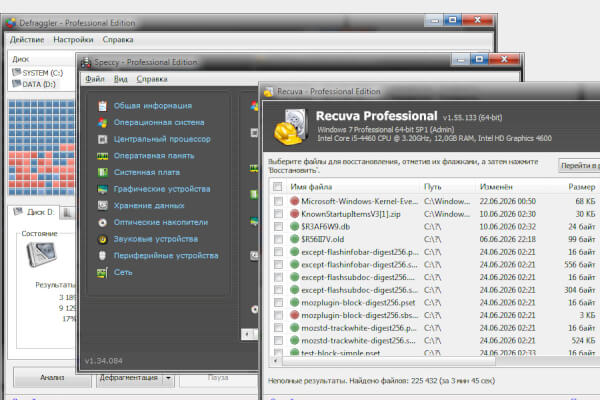
Task: Click the Speccy version v1.34.084 text
Action: [104, 361]
